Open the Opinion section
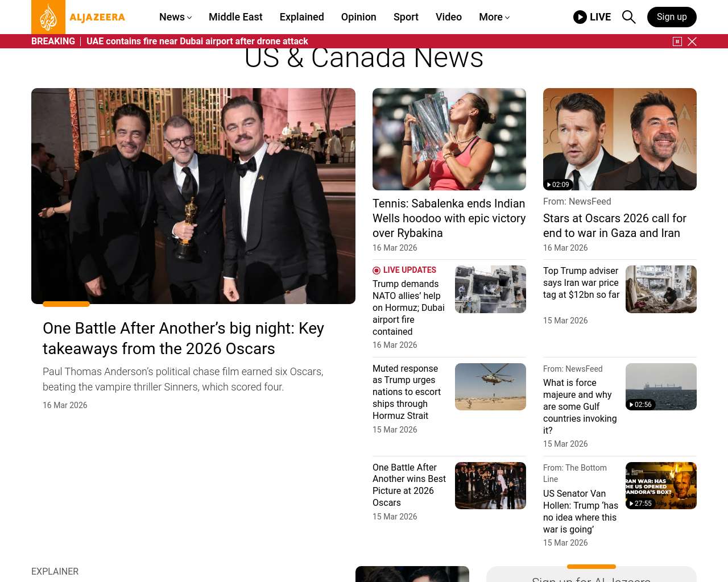The image size is (728, 582). tap(359, 17)
